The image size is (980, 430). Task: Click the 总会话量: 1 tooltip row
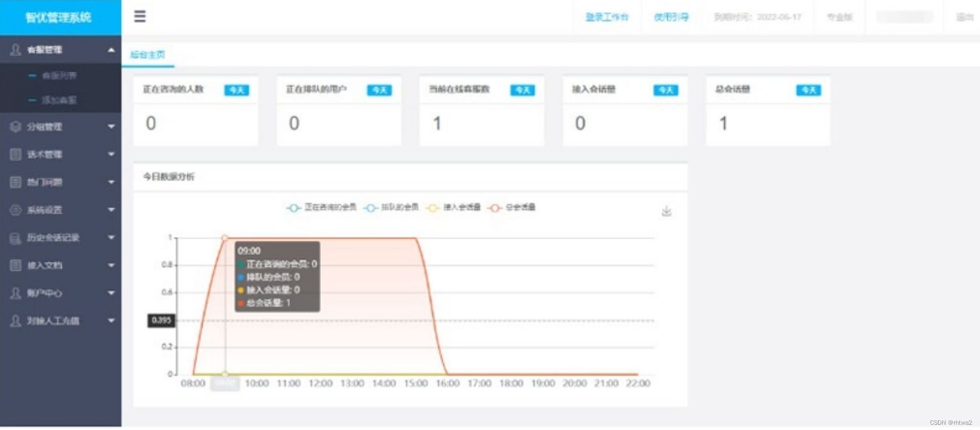coord(264,303)
